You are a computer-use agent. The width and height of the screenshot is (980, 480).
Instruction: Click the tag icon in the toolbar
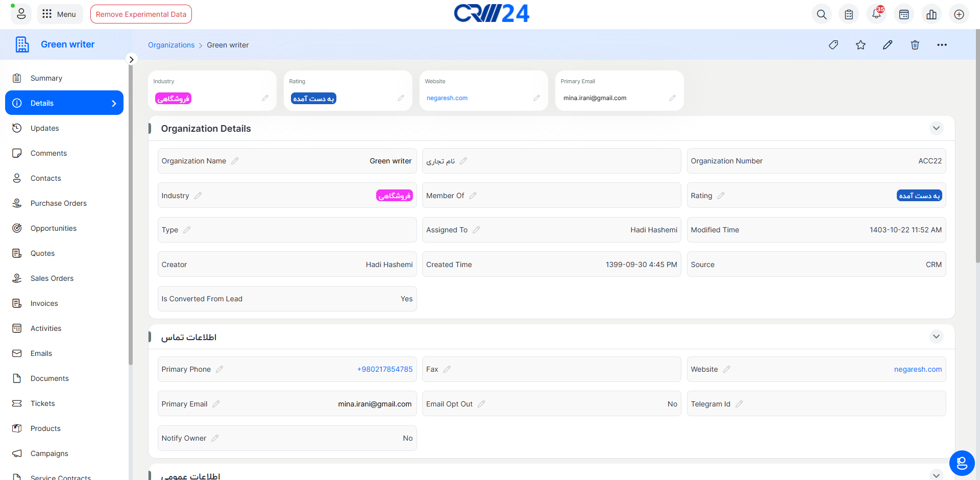click(834, 45)
